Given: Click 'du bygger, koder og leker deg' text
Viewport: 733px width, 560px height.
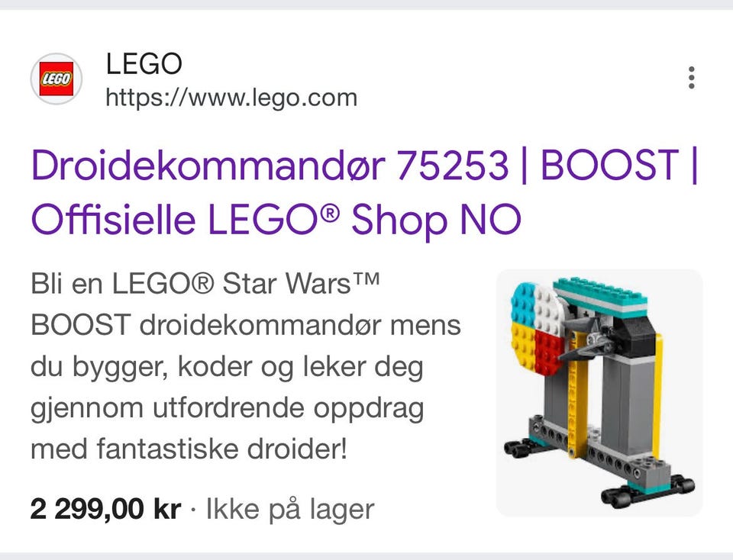Looking at the screenshot, I should click(228, 367).
